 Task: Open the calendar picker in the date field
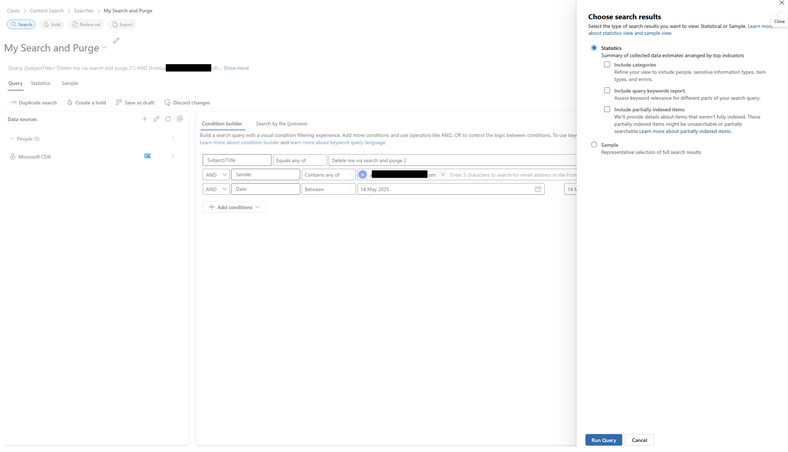538,189
